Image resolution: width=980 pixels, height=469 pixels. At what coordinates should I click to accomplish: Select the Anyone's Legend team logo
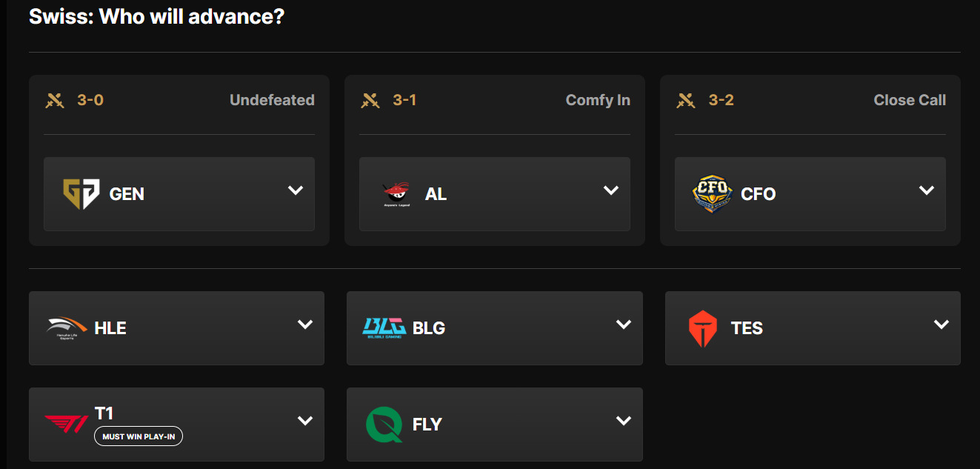pos(396,194)
